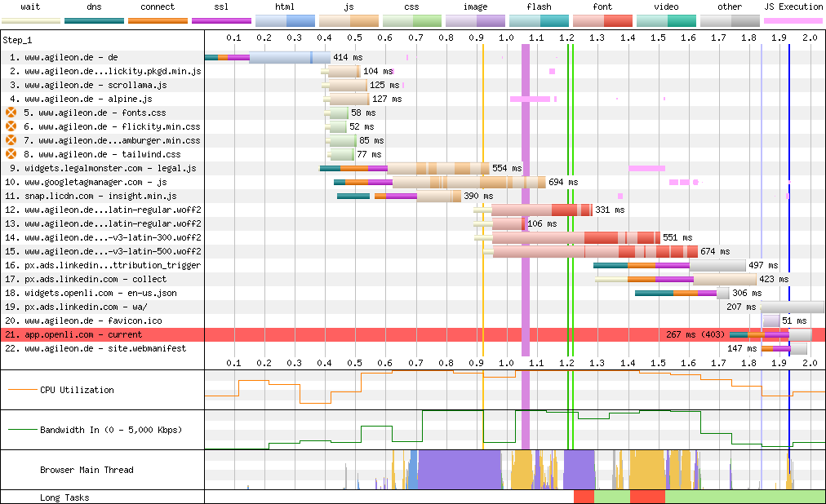Image resolution: width=826 pixels, height=504 pixels.
Task: Click the blocking icon beside flickity.min.css
Action: click(x=11, y=126)
